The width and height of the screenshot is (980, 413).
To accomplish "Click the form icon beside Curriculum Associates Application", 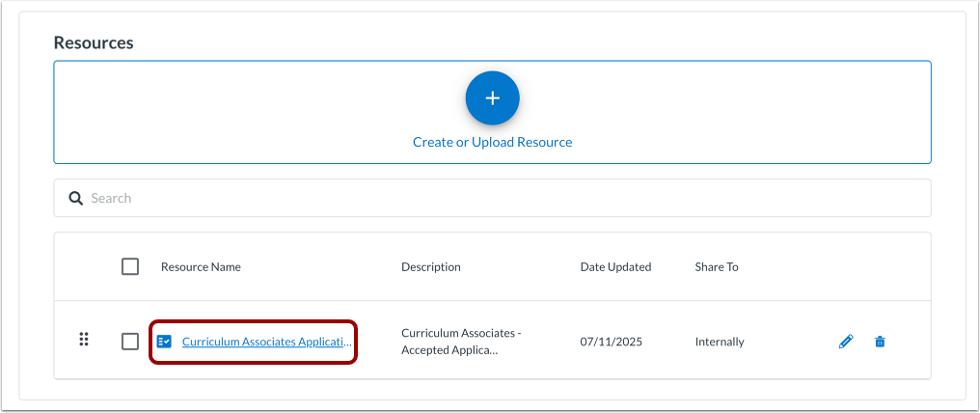I will [164, 342].
